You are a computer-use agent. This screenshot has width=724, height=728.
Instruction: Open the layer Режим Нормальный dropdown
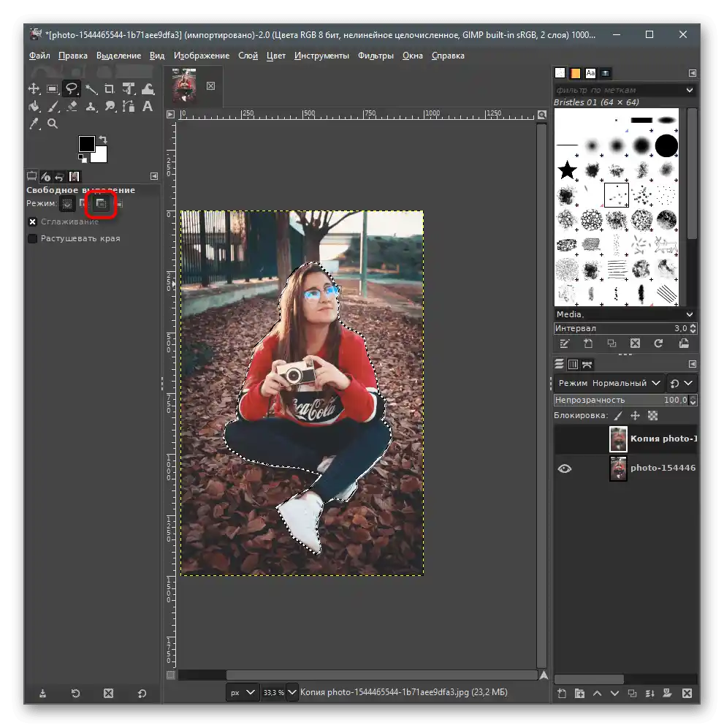click(x=609, y=383)
